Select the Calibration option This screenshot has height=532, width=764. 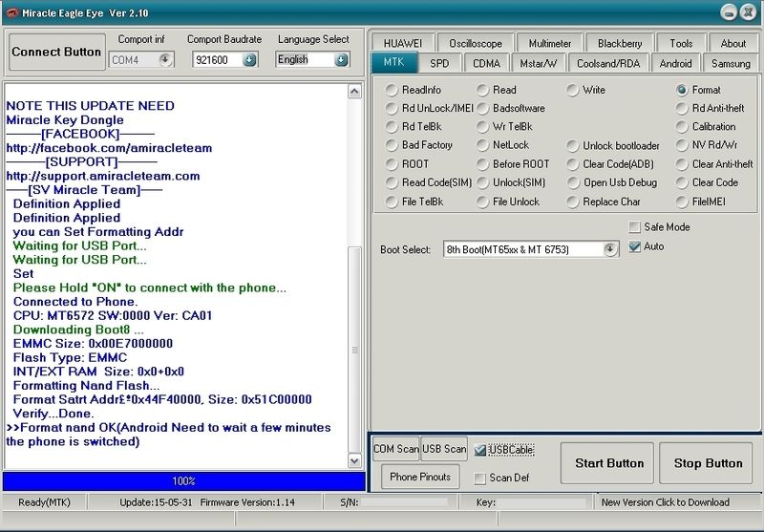pyautogui.click(x=706, y=127)
